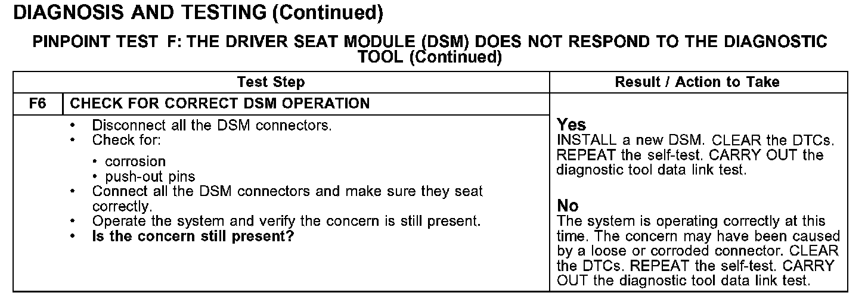Click the 'push-out pins' sub-bullet item
The width and height of the screenshot is (868, 305).
150,176
